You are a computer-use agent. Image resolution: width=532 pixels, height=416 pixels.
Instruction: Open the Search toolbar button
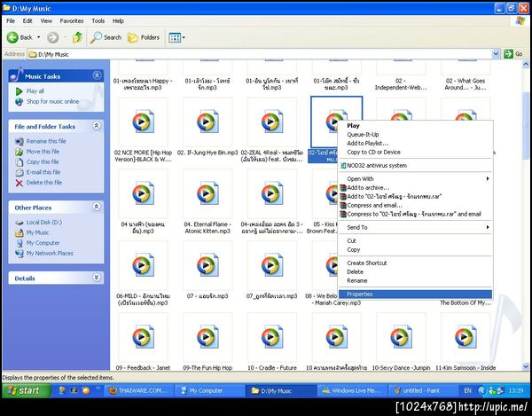click(106, 37)
